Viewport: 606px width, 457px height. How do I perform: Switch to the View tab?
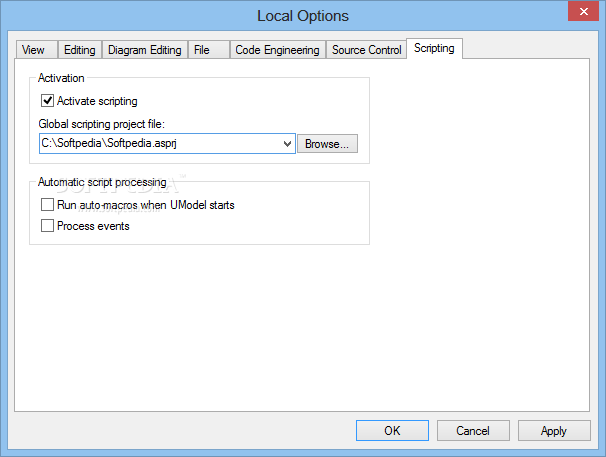point(33,50)
